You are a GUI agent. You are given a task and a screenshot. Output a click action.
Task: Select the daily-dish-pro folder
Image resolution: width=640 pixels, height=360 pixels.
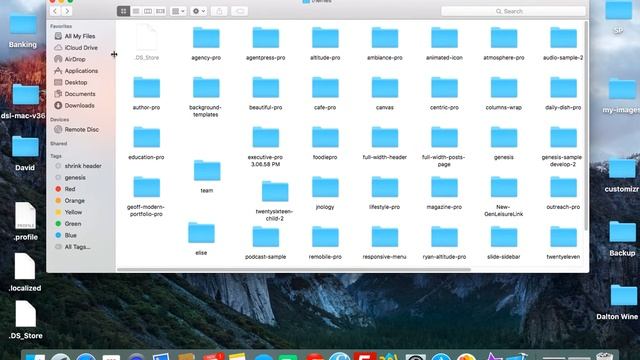[563, 93]
